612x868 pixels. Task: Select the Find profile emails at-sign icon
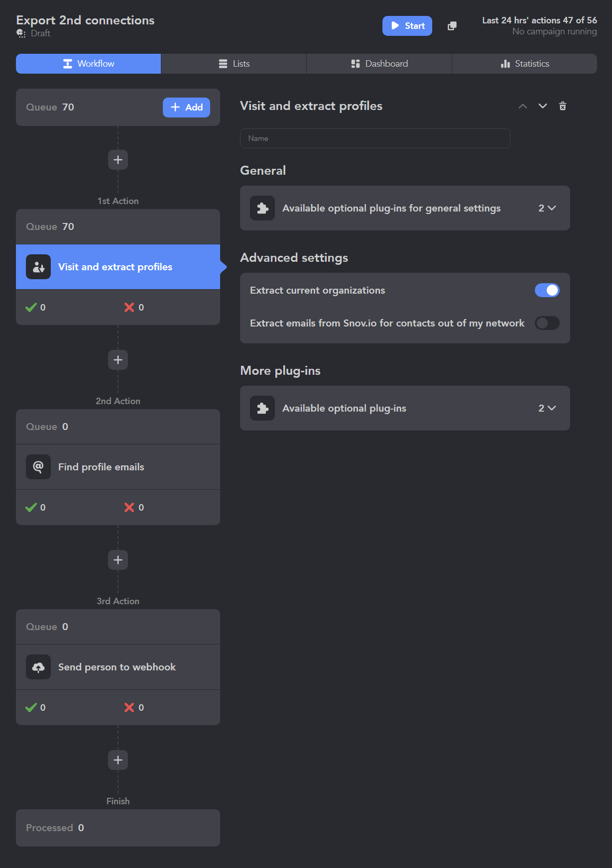(x=38, y=467)
